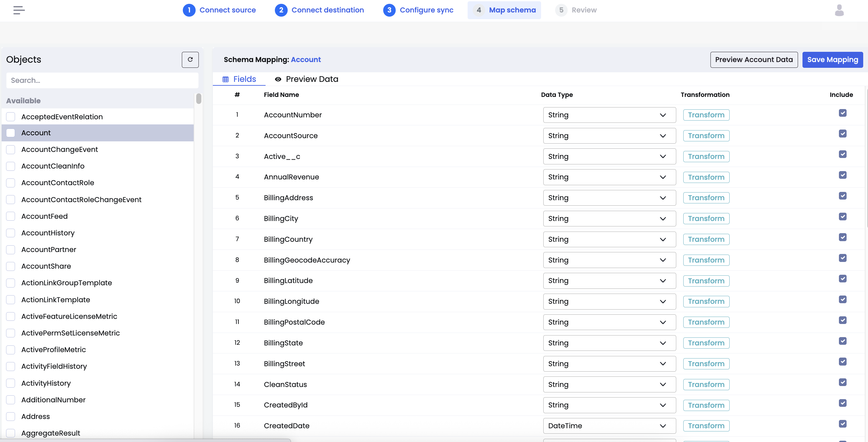Image resolution: width=868 pixels, height=442 pixels.
Task: Open DateTime dropdown for CreatedDate
Action: [x=609, y=426]
